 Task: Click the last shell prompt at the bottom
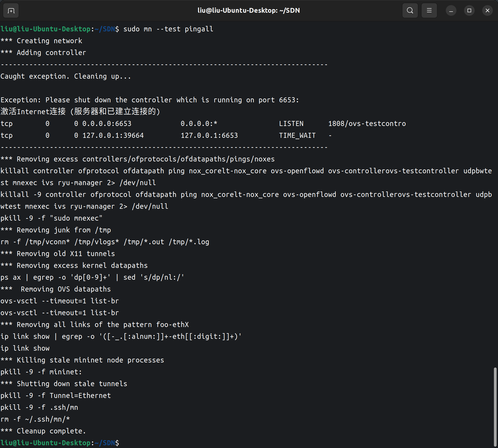[60, 443]
